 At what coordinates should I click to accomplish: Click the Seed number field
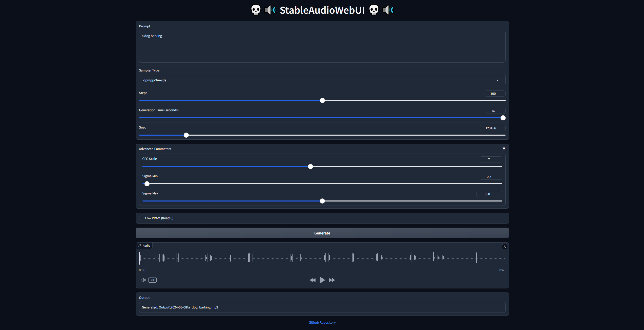click(x=492, y=128)
